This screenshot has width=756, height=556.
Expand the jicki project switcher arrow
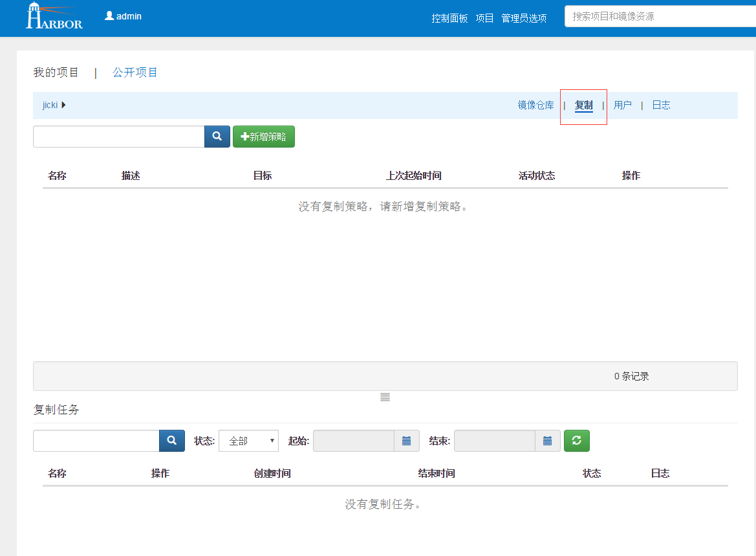(x=63, y=105)
